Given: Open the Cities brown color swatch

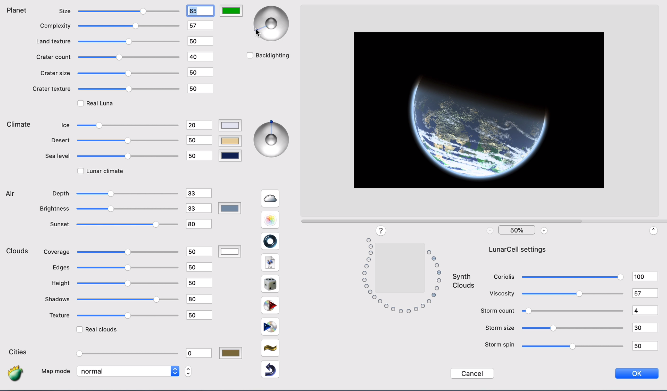Looking at the screenshot, I should coord(230,353).
